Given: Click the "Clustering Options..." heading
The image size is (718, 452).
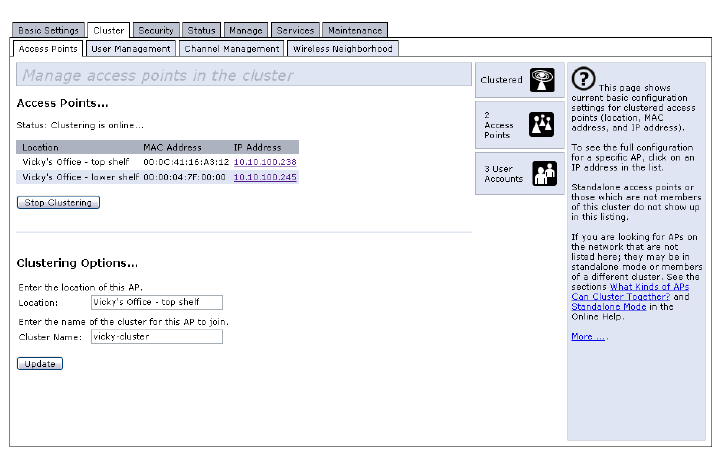Looking at the screenshot, I should 77,263.
